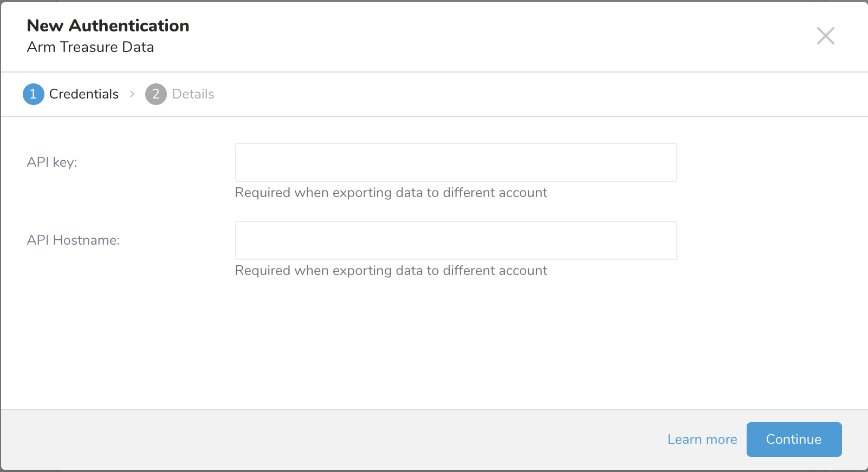The width and height of the screenshot is (868, 472).
Task: Click the blue step 1 circle
Action: coord(33,94)
